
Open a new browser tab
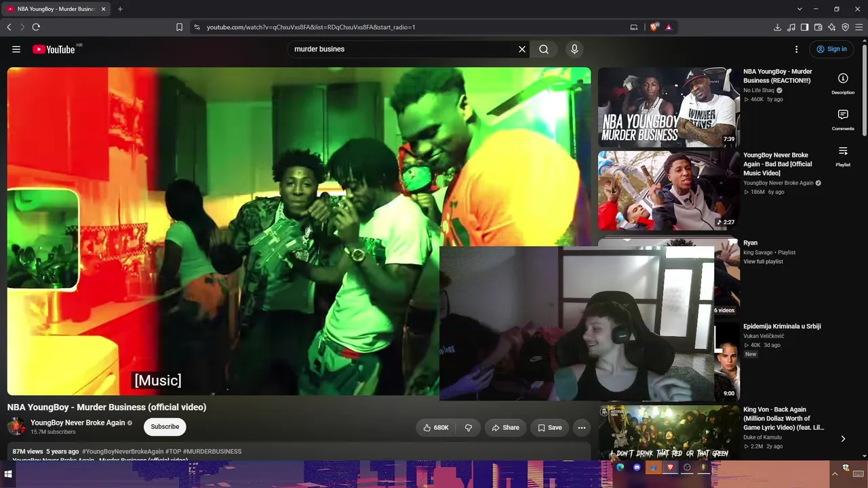[120, 9]
